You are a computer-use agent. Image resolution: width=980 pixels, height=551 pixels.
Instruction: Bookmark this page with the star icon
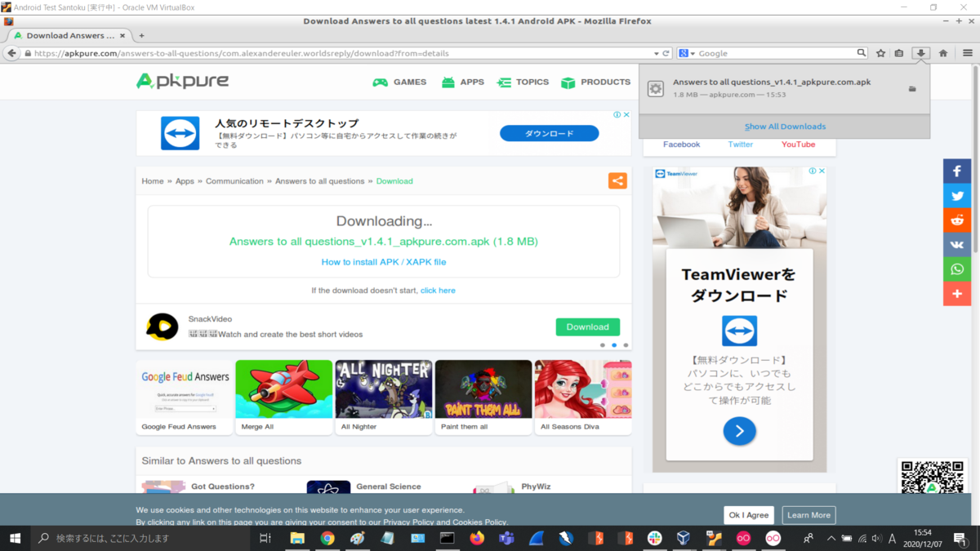(x=880, y=53)
